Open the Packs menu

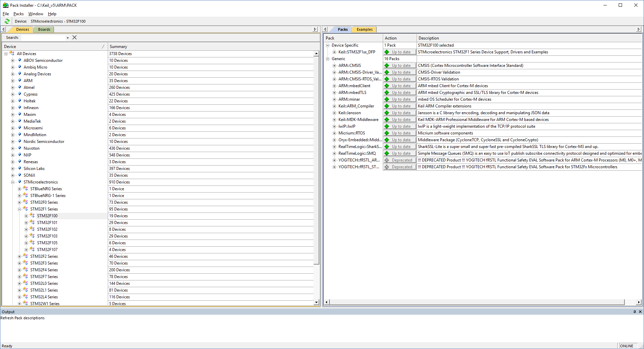[x=19, y=14]
